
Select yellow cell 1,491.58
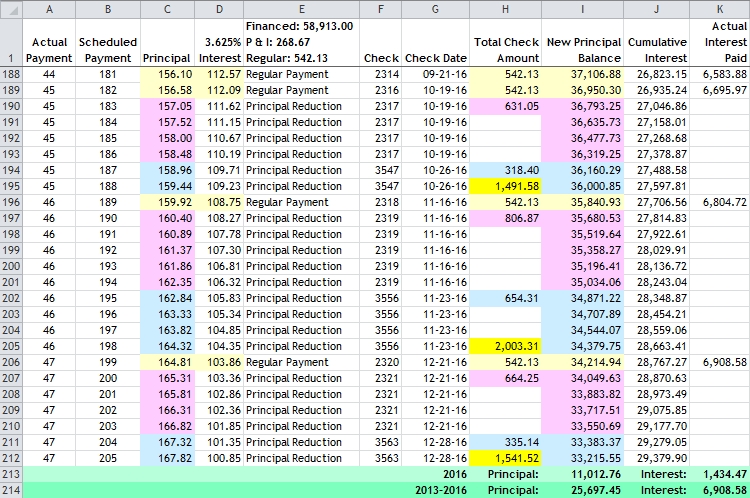(x=506, y=186)
